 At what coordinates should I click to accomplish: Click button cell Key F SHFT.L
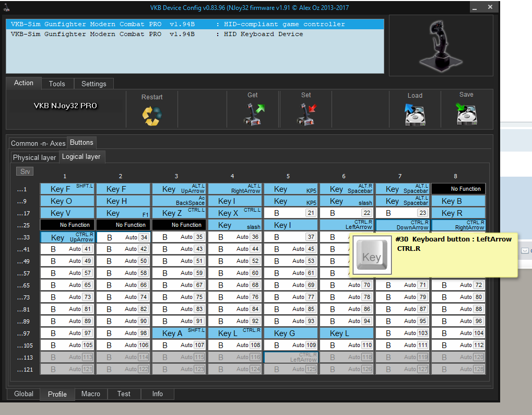coord(67,189)
